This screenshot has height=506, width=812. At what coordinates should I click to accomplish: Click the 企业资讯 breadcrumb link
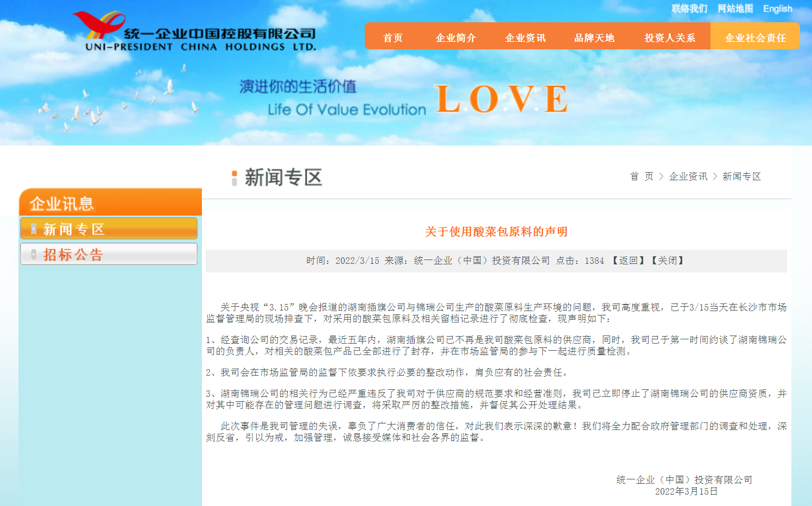[688, 176]
